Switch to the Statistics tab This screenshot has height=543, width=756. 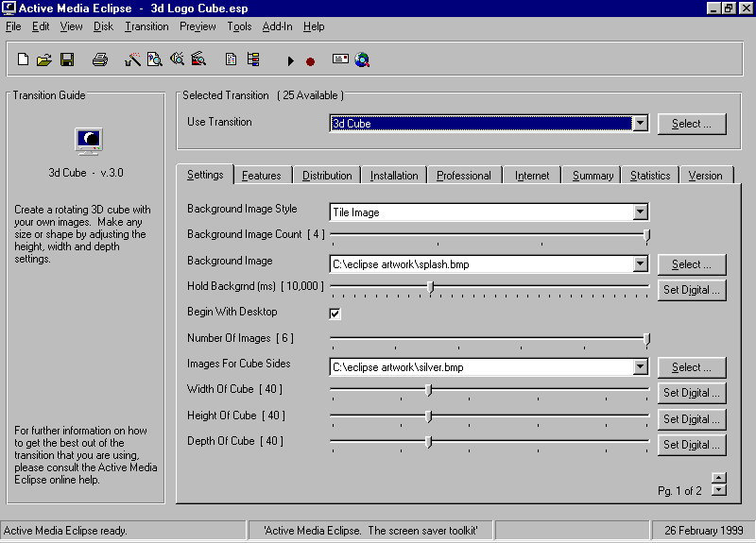pyautogui.click(x=650, y=176)
